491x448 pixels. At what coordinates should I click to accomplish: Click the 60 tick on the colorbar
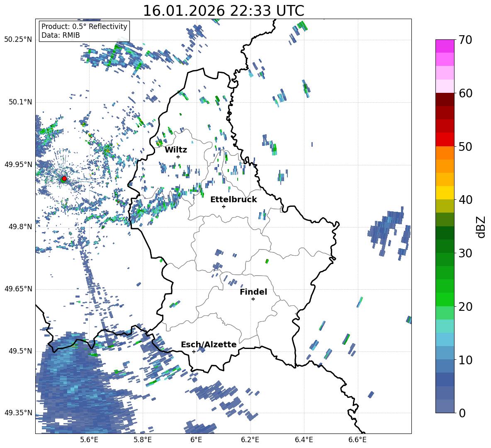pos(465,93)
